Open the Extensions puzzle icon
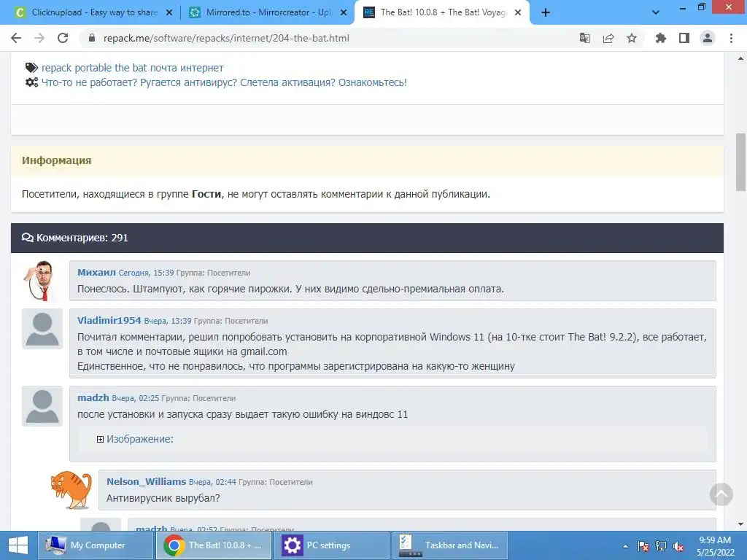747x560 pixels. pyautogui.click(x=660, y=38)
